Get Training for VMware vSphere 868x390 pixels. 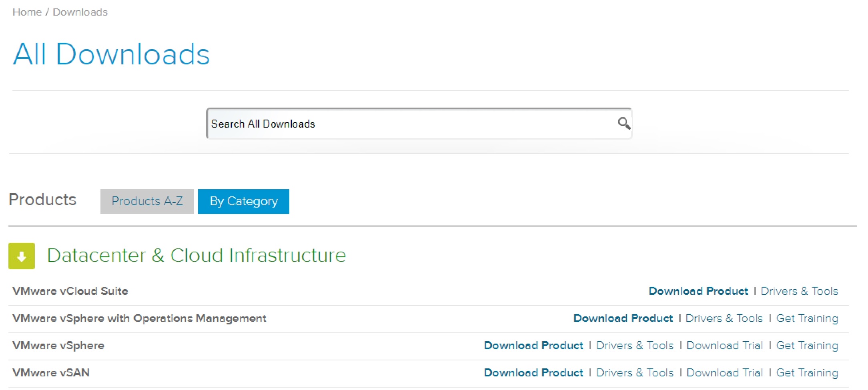[x=807, y=346]
